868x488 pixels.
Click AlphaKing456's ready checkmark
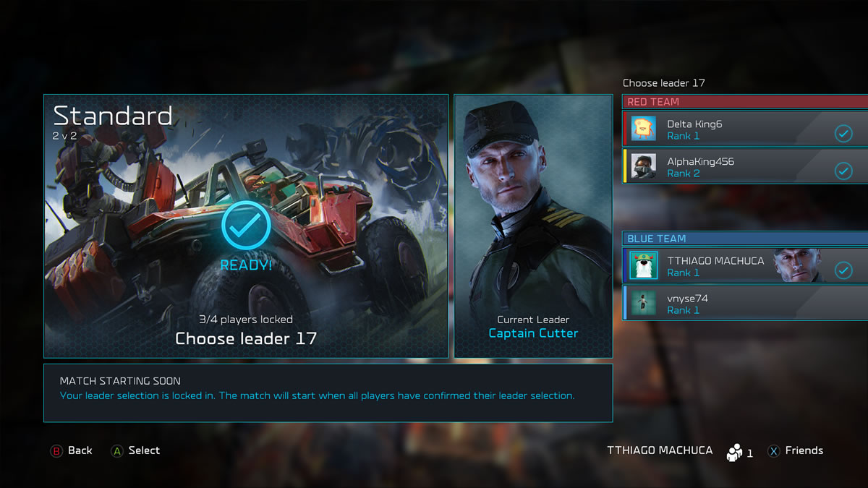(x=843, y=171)
